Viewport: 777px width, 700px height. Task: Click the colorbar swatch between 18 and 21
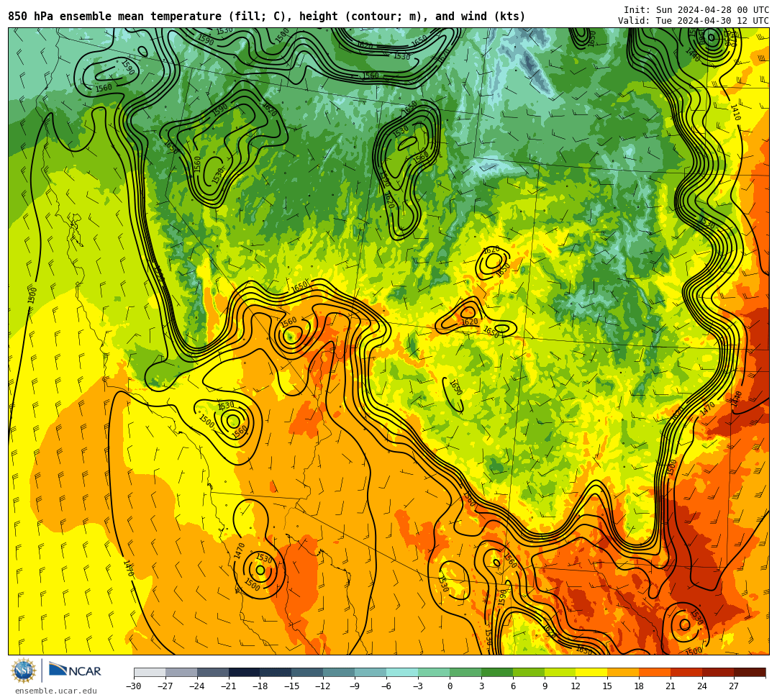[x=655, y=672]
